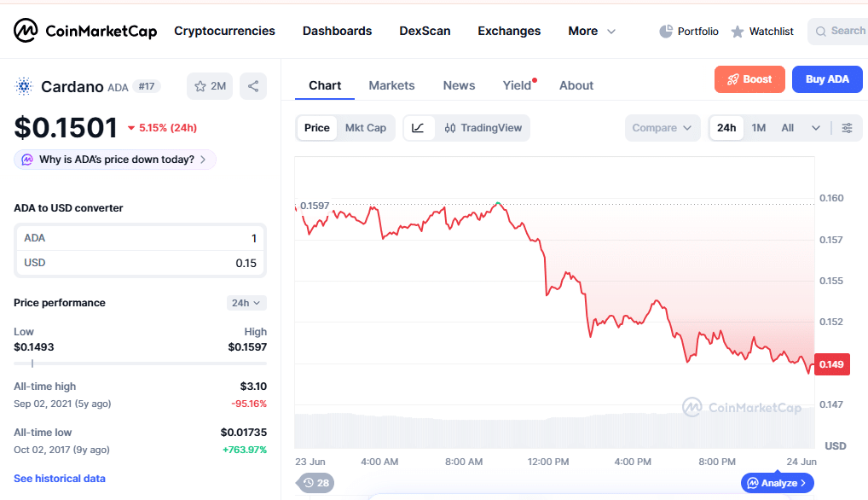Click the $0.1493 low price value
This screenshot has width=868, height=500.
coord(34,347)
